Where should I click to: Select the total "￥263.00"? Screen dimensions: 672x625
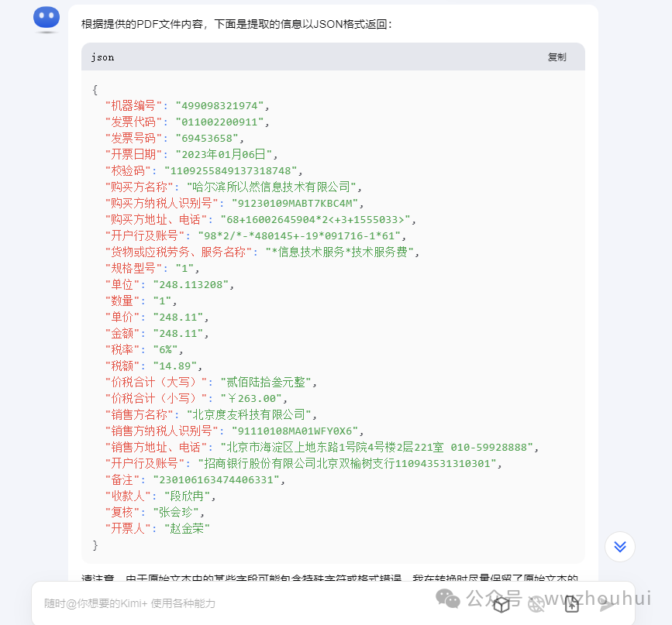coord(251,399)
